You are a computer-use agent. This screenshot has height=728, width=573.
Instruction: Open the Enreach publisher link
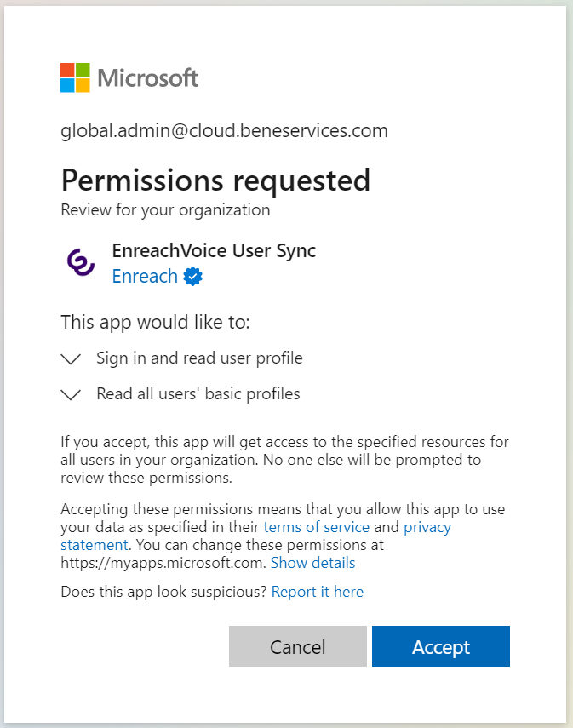click(x=145, y=277)
